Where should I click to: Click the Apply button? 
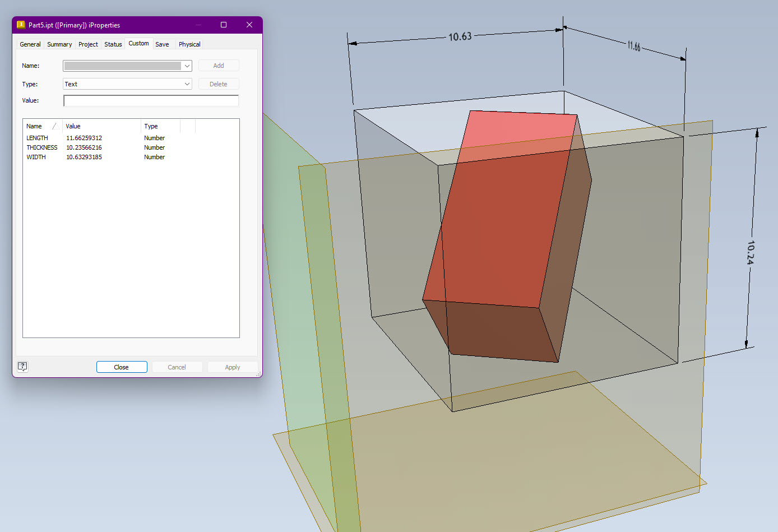[233, 367]
